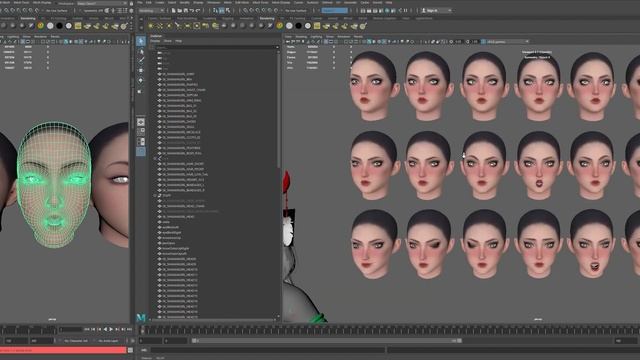Go to end of playback range
Image resolution: width=640 pixels, height=360 pixels.
click(x=129, y=329)
